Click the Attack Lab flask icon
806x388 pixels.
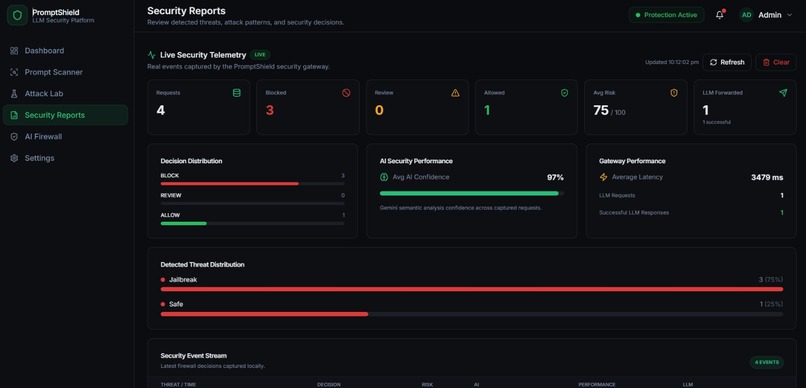pos(14,94)
